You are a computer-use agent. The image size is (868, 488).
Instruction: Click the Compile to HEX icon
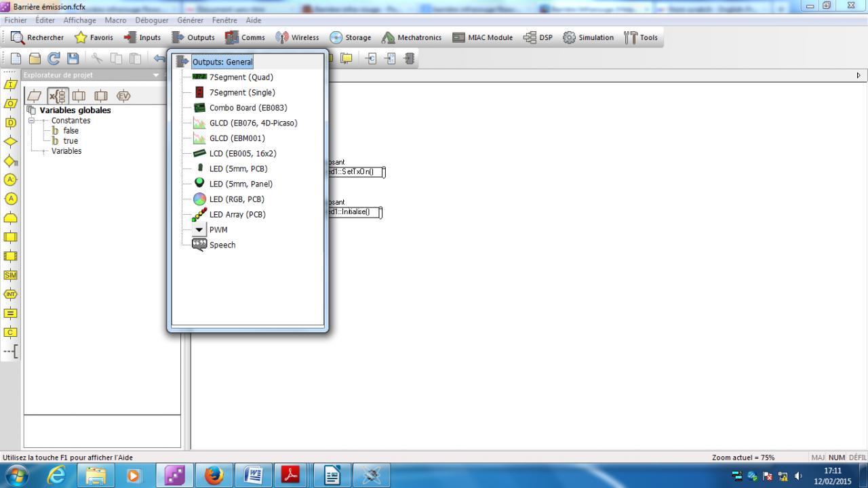pos(391,59)
